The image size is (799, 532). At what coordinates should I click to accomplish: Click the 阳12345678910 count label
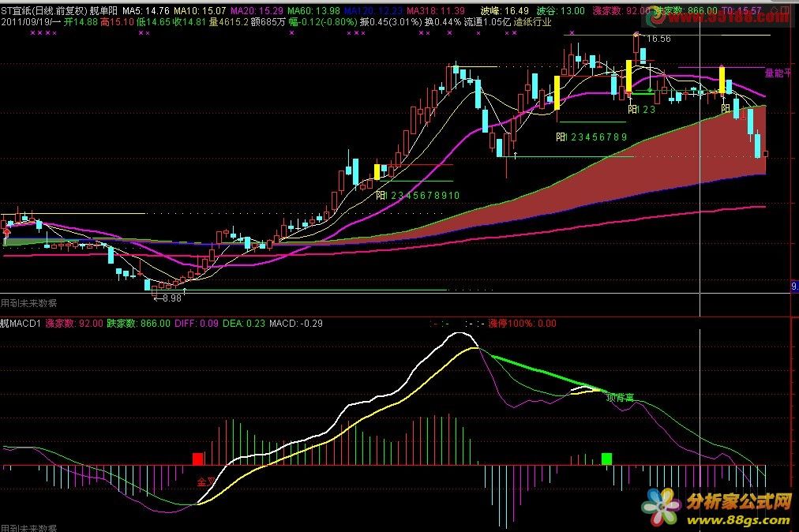pos(418,195)
